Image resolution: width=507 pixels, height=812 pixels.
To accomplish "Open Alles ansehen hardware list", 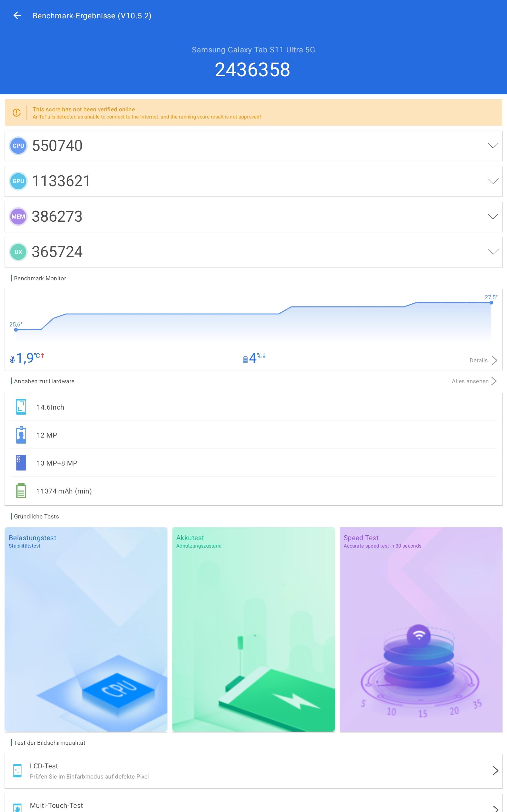I will click(474, 381).
